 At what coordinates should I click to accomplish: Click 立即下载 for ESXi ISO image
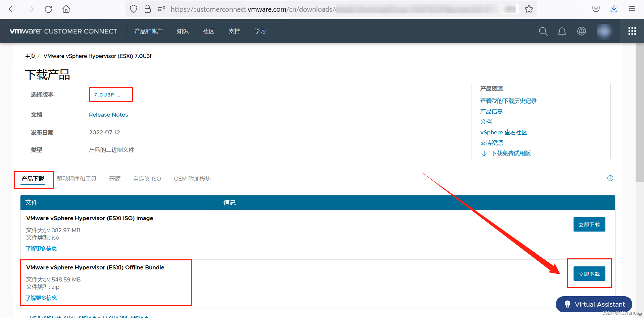[589, 225]
